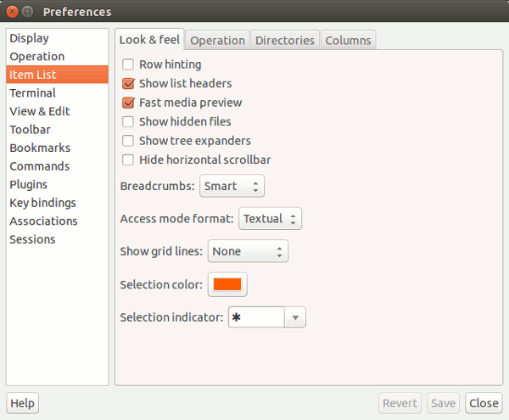Enable the Row hinting checkbox
The image size is (509, 420).
coord(128,64)
